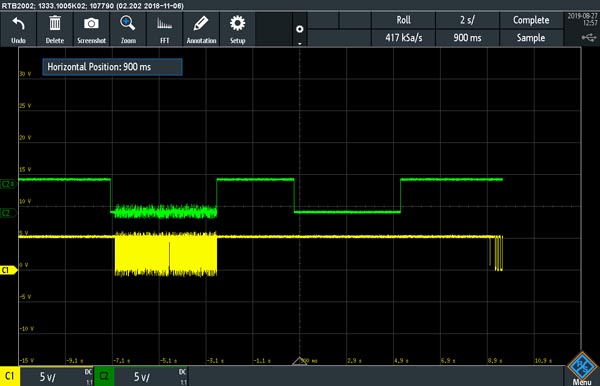Open the FFT spectrum function
This screenshot has width=600, height=386.
(165, 24)
